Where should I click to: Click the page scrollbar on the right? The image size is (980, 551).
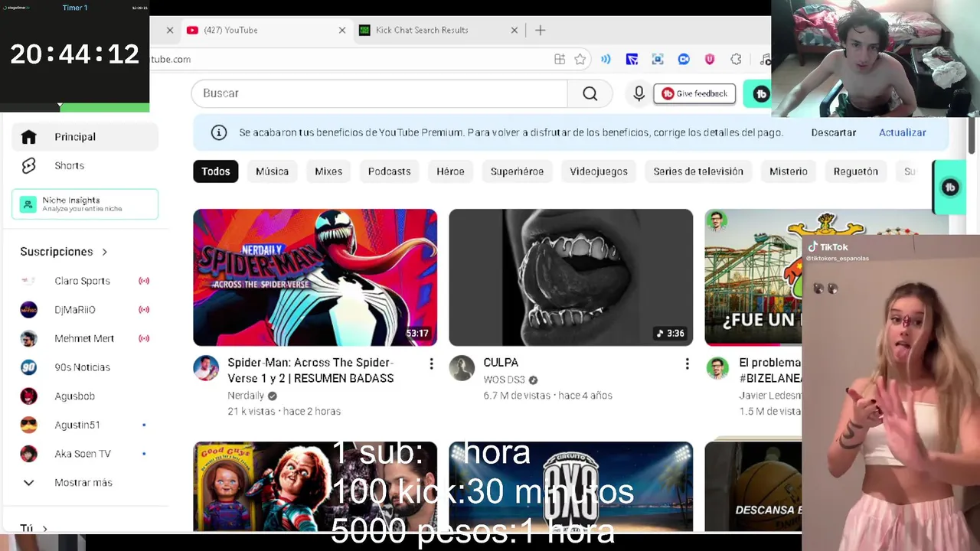coord(972,135)
